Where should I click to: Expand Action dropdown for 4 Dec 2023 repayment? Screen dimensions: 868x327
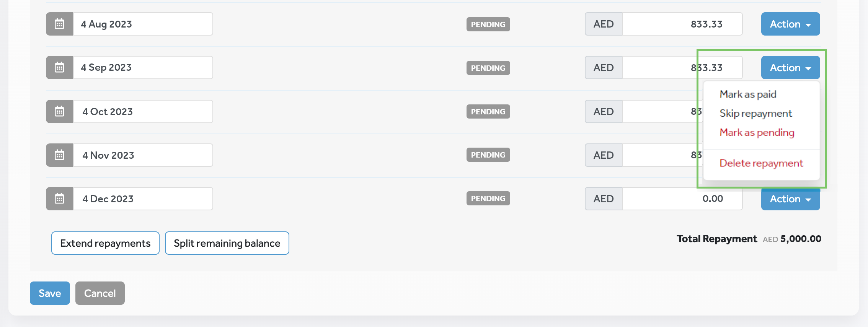coord(790,199)
